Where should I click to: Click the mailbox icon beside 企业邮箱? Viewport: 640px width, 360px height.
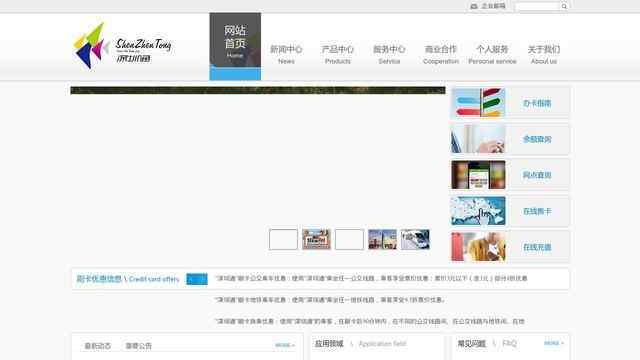coord(474,6)
